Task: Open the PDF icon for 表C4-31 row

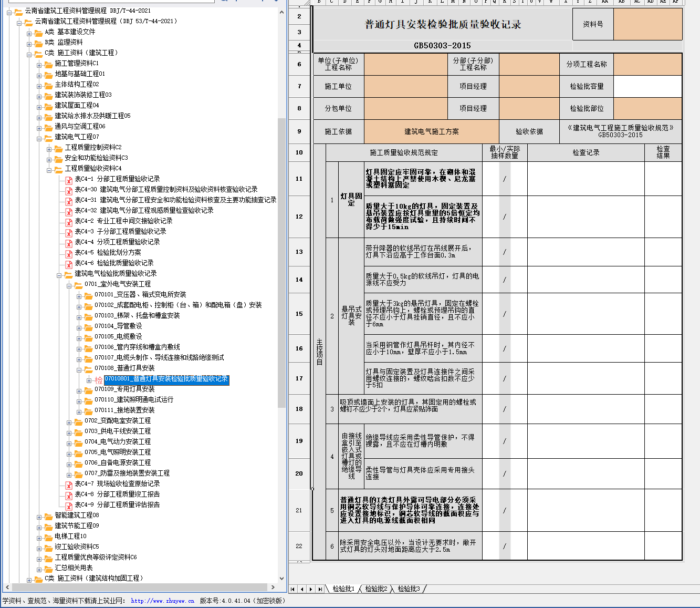Action: coord(68,201)
